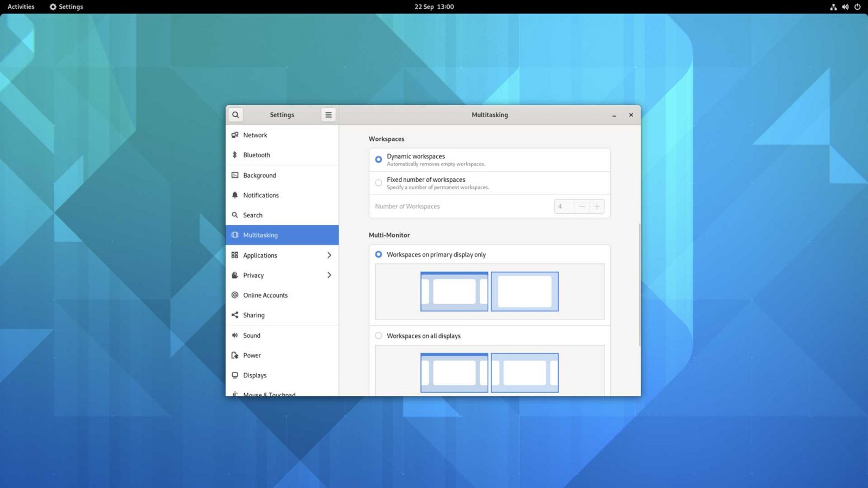Screen dimensions: 868x488
Task: Click the search magnifier in Settings header
Action: [235, 114]
